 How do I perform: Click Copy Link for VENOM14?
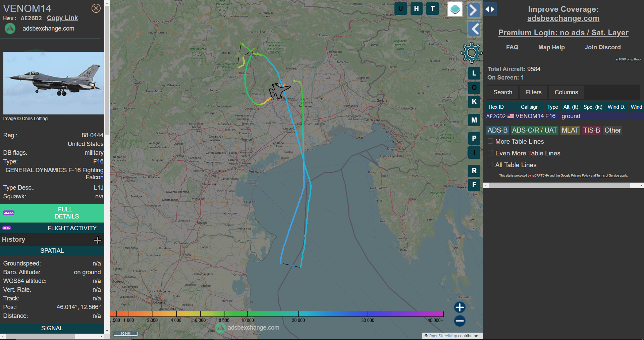62,18
